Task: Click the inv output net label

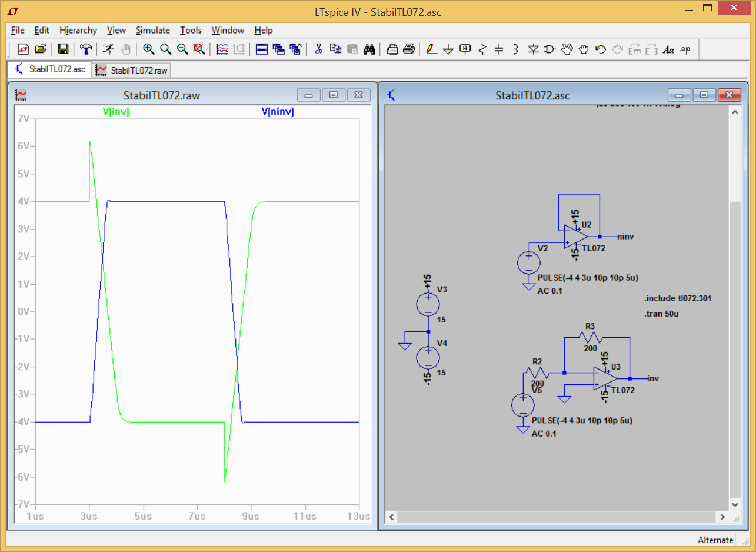Action: point(652,378)
